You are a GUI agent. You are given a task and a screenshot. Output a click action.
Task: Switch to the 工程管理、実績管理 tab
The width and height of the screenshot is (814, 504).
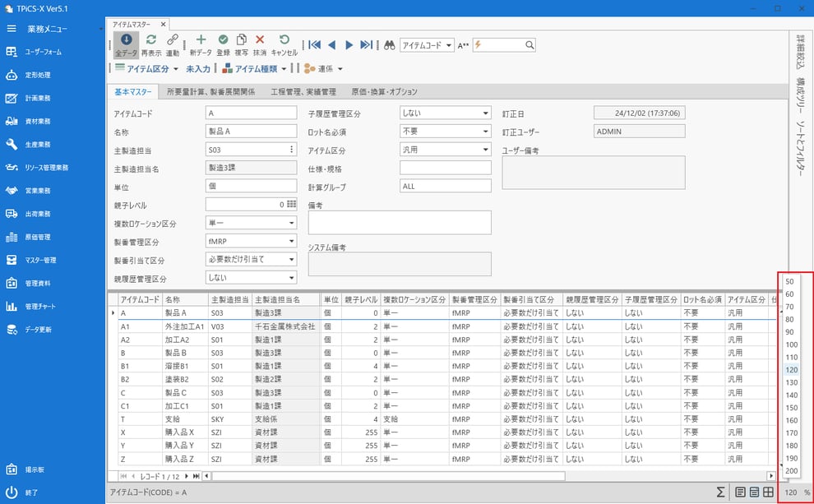click(303, 92)
